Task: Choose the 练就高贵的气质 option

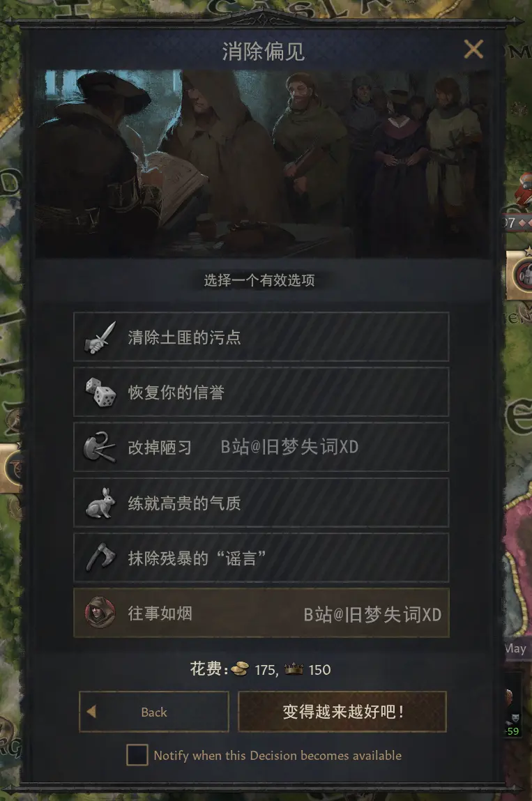Action: [261, 503]
